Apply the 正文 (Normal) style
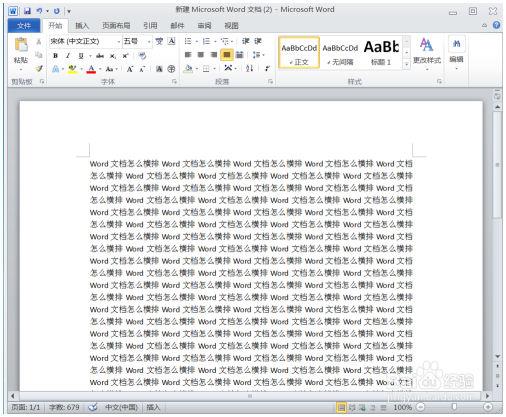Image resolution: width=506 pixels, height=417 pixels. click(x=299, y=53)
